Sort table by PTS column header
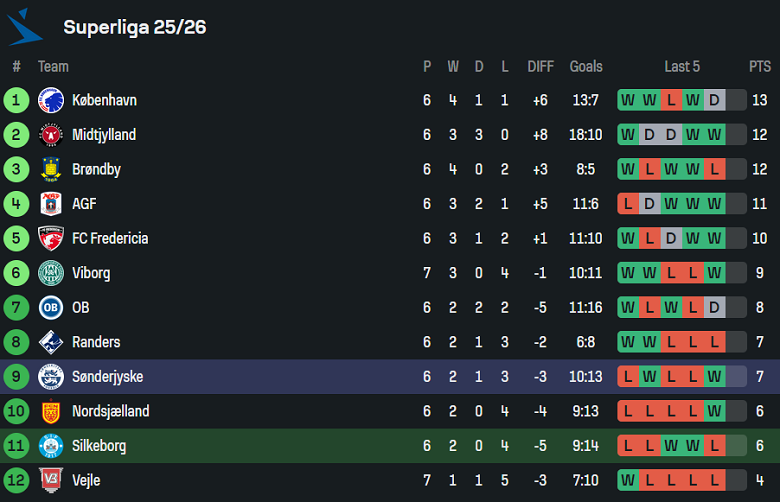Image resolution: width=780 pixels, height=502 pixels. click(x=759, y=67)
